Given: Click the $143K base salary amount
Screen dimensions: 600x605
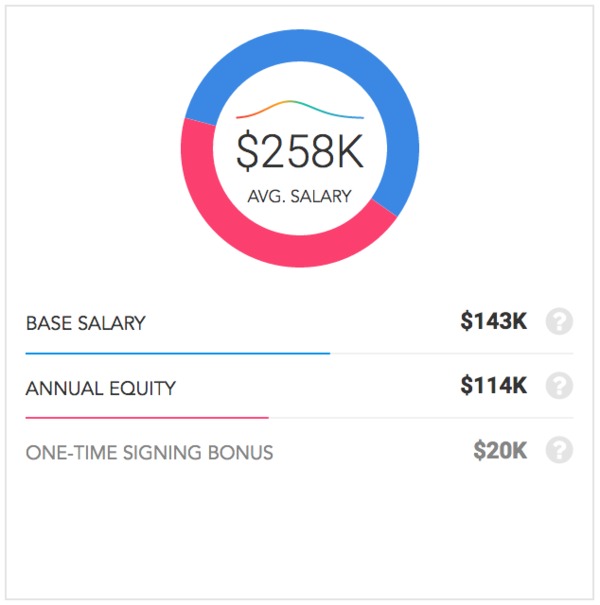Looking at the screenshot, I should (494, 321).
